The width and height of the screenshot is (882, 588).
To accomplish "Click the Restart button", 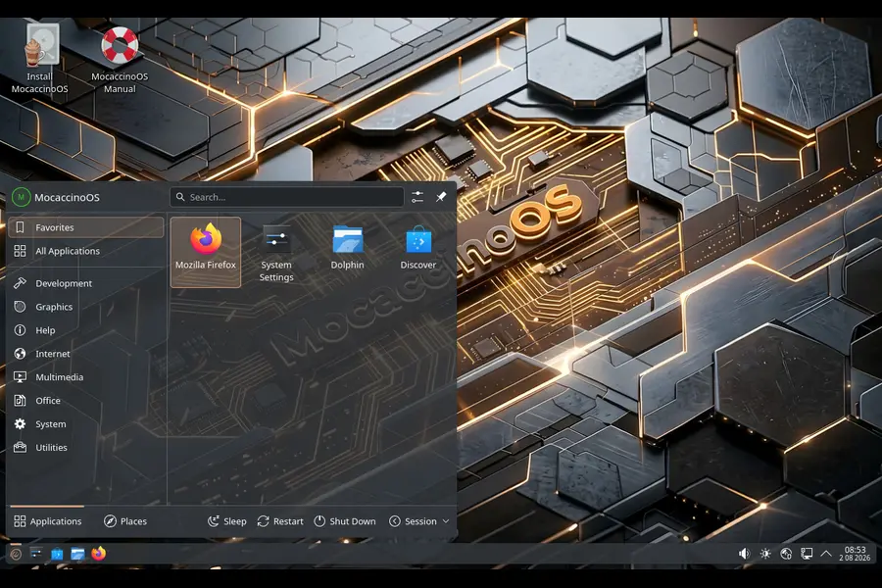I will [x=280, y=521].
